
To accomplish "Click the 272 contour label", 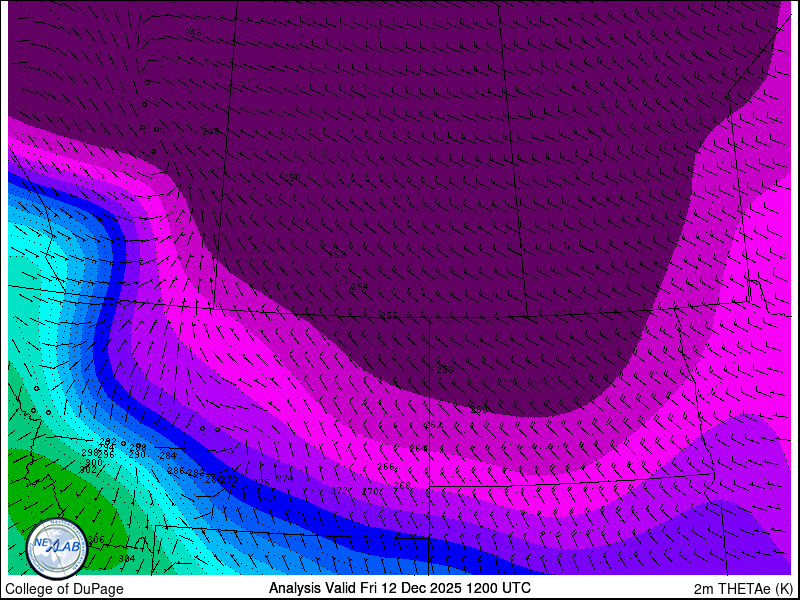I will [339, 491].
